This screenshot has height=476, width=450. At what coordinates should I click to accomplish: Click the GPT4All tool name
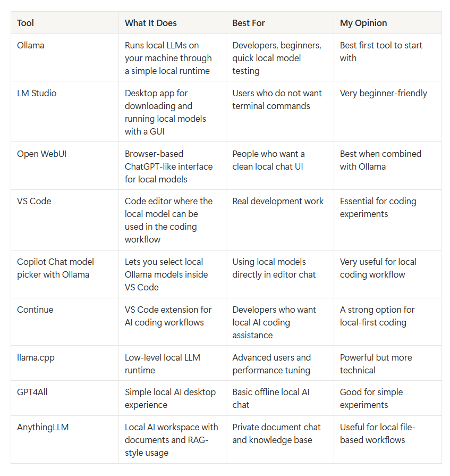point(32,392)
